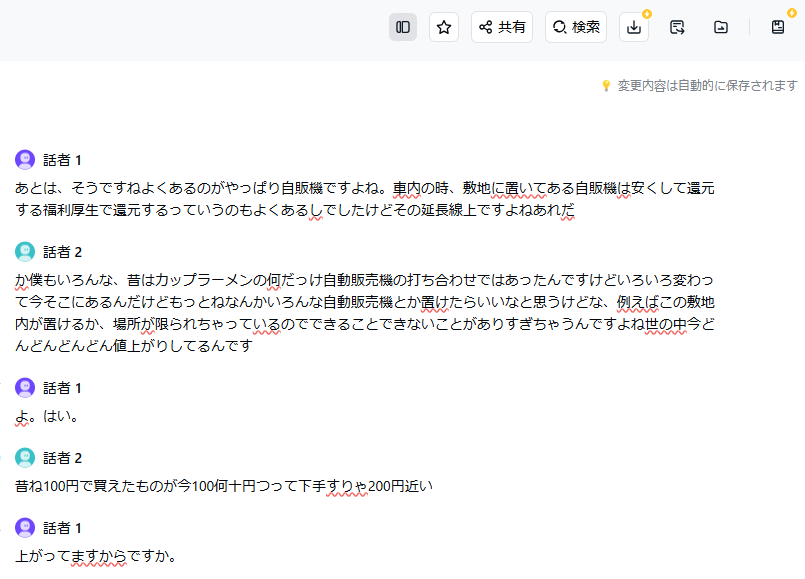The width and height of the screenshot is (805, 579).
Task: Toggle the sidebar layout panel icon
Action: point(403,27)
